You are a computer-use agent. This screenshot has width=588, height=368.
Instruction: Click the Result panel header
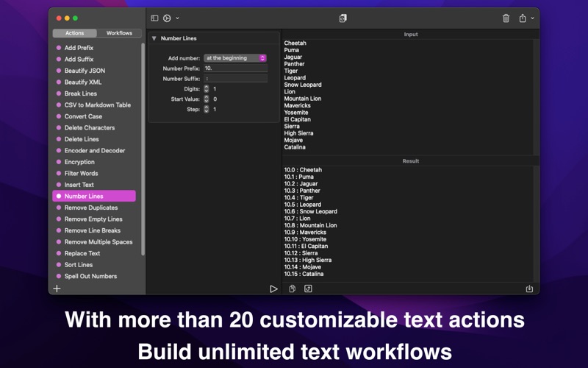pyautogui.click(x=411, y=160)
